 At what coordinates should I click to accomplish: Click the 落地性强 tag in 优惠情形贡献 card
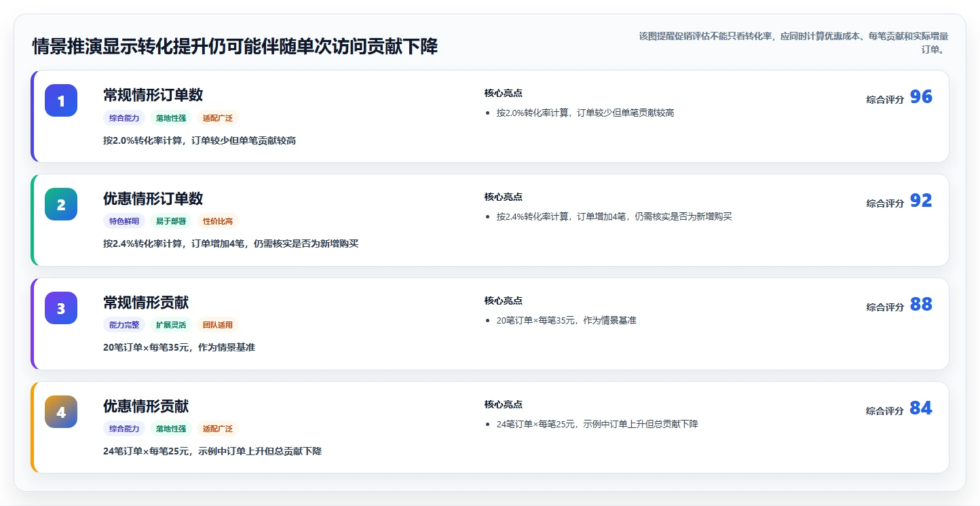171,429
